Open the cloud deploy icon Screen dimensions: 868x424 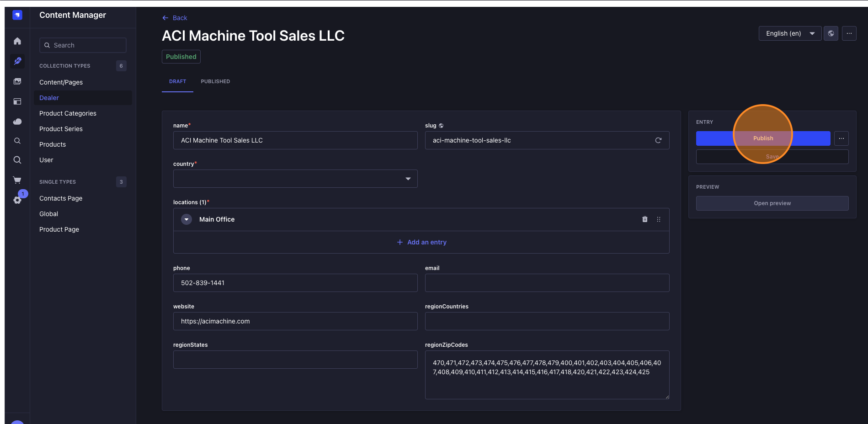tap(17, 122)
